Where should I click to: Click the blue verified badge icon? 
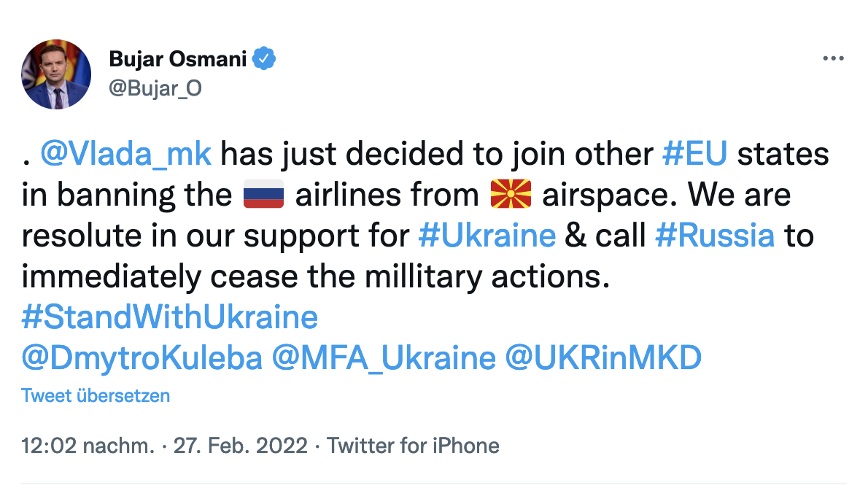[264, 59]
